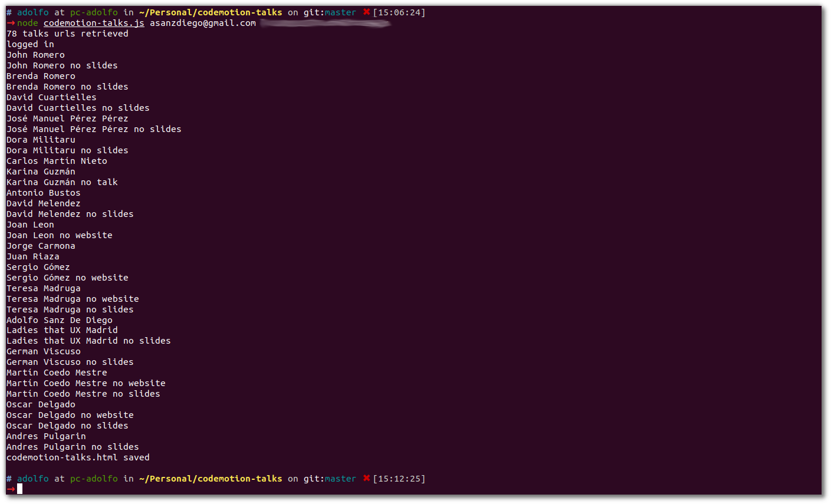Click the "David Cuartielles no slides" line
Image resolution: width=831 pixels, height=504 pixels.
(x=78, y=108)
